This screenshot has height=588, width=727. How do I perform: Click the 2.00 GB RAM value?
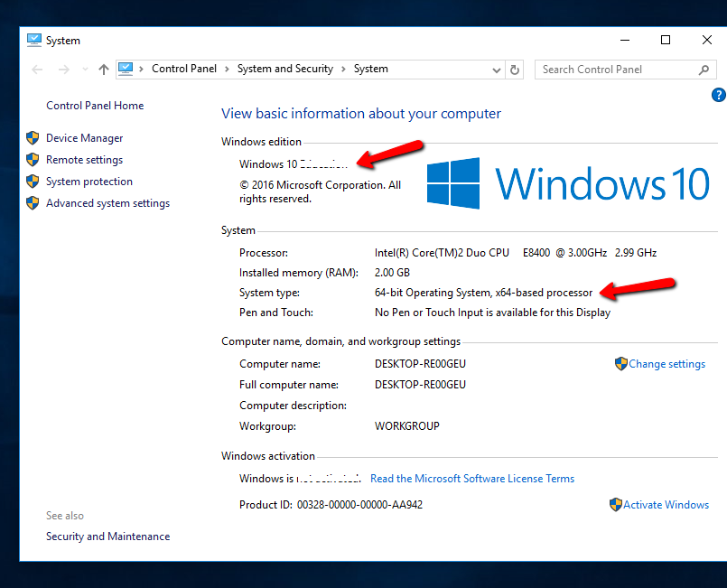tap(392, 273)
